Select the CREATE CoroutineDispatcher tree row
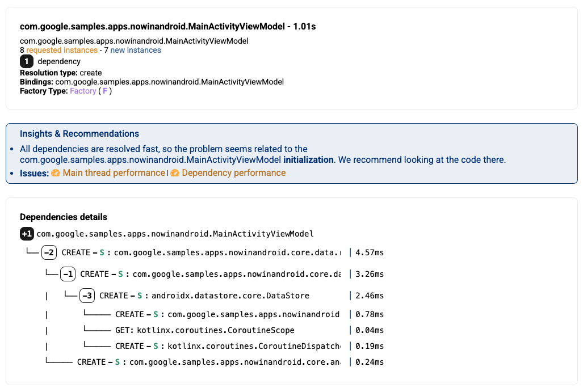This screenshot has height=392, width=583. tap(227, 346)
